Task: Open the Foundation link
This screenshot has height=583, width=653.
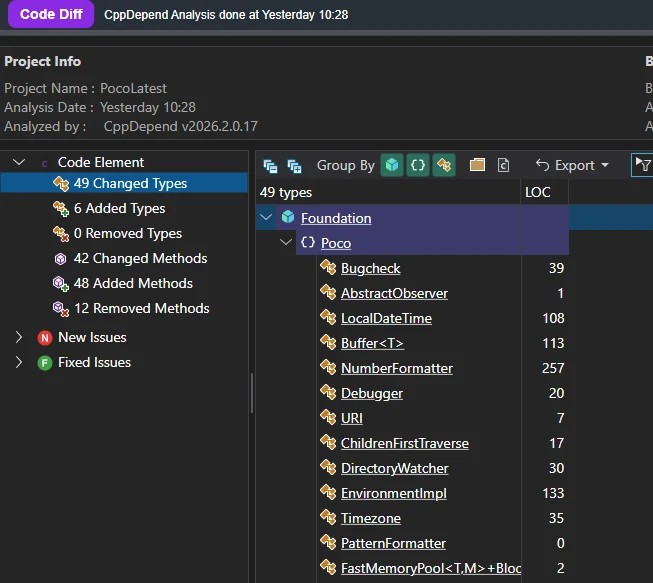Action: click(x=336, y=218)
